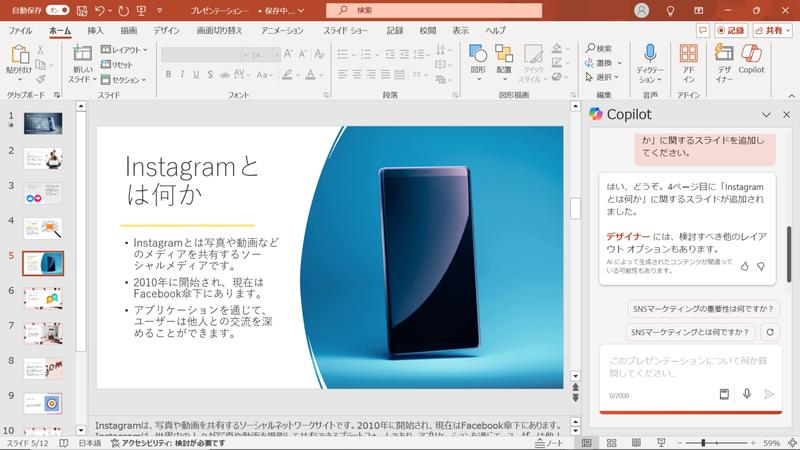The width and height of the screenshot is (800, 450).
Task: Switch to slide sorter view in status bar
Action: (610, 442)
